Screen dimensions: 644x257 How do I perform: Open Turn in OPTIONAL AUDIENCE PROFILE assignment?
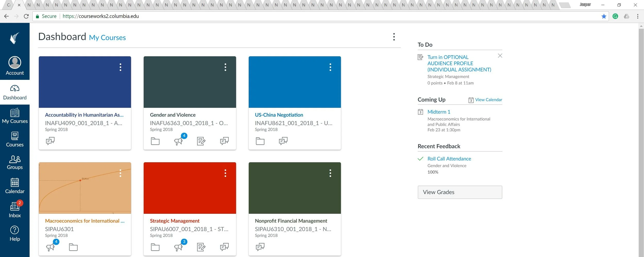tap(459, 63)
